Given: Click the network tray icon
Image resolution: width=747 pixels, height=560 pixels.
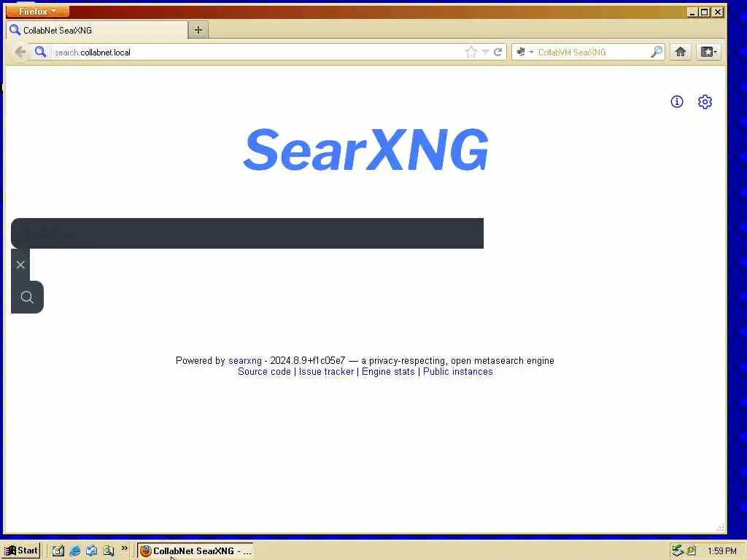Looking at the screenshot, I should coord(677,551).
